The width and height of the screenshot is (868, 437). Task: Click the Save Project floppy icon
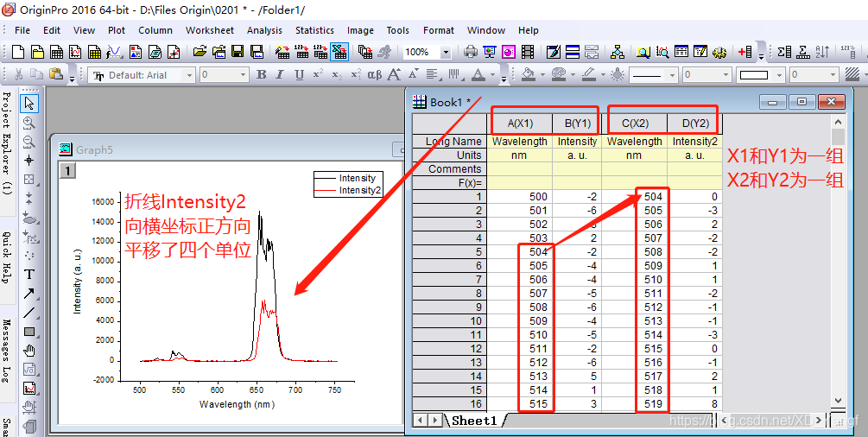click(x=238, y=52)
